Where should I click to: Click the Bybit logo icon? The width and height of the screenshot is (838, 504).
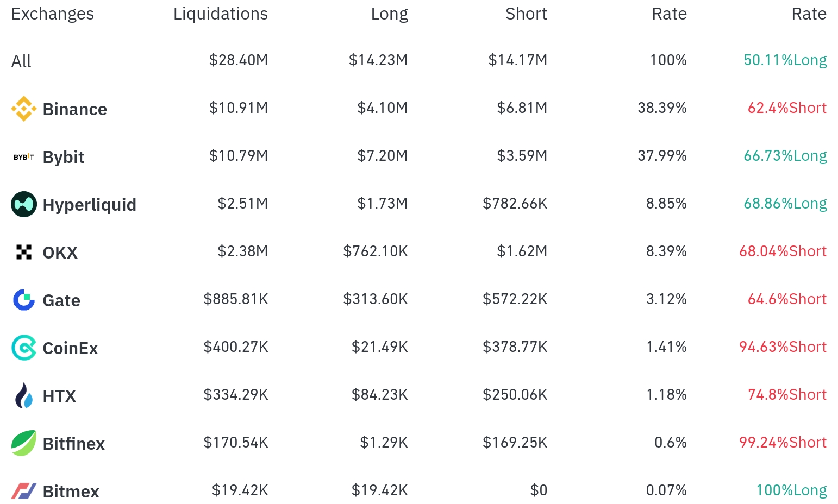point(24,157)
